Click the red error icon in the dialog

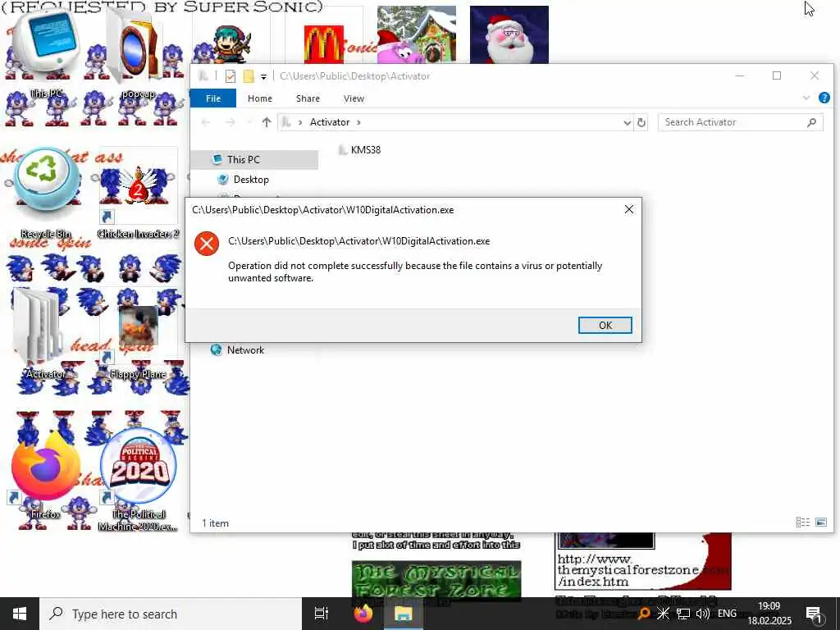(x=207, y=244)
